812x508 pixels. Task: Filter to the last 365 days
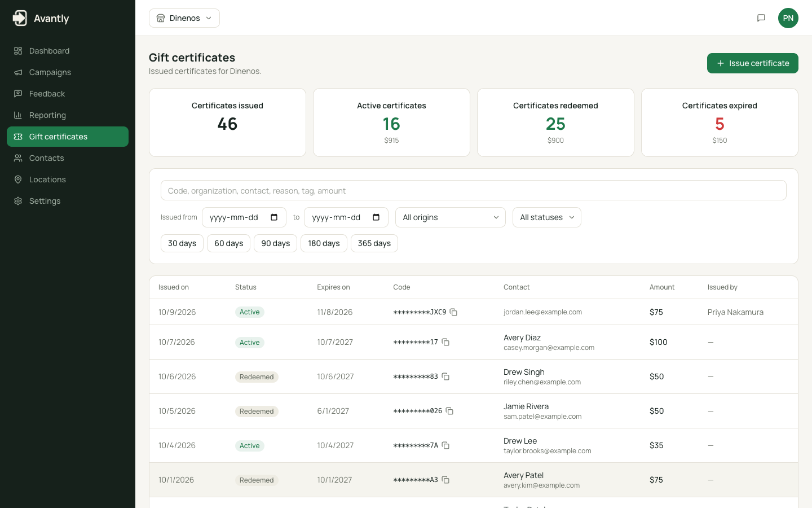374,243
